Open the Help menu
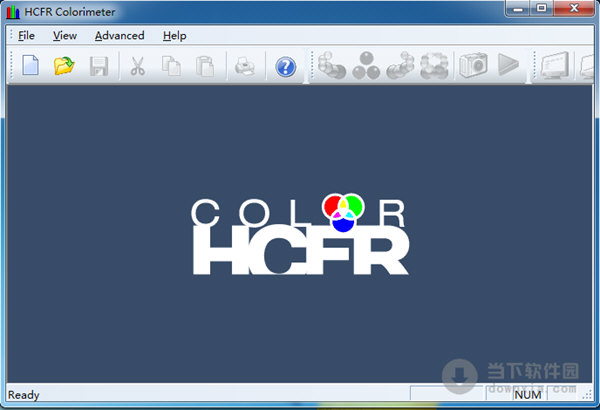The width and height of the screenshot is (600, 410). [x=174, y=36]
